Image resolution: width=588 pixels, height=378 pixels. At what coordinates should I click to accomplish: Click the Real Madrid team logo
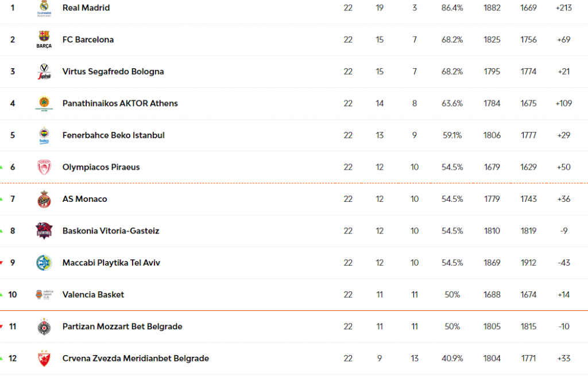pos(44,8)
